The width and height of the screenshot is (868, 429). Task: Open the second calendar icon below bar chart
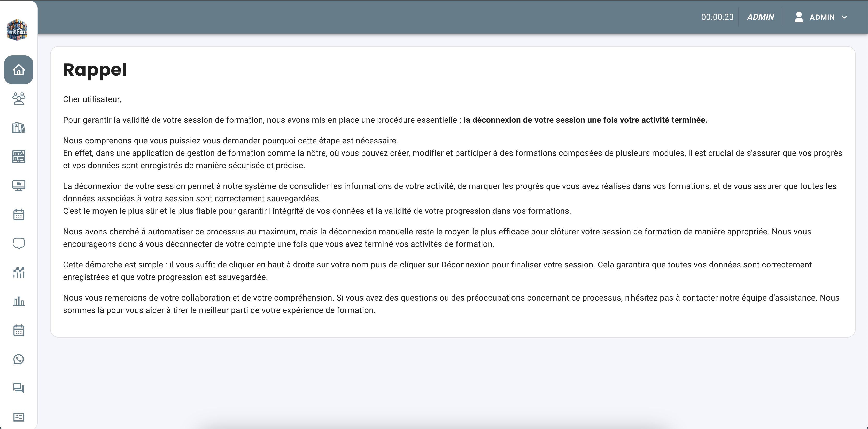point(19,330)
